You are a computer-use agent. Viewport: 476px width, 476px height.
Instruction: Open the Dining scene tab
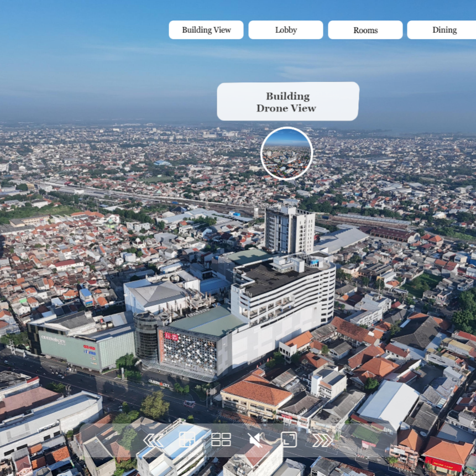coord(444,30)
